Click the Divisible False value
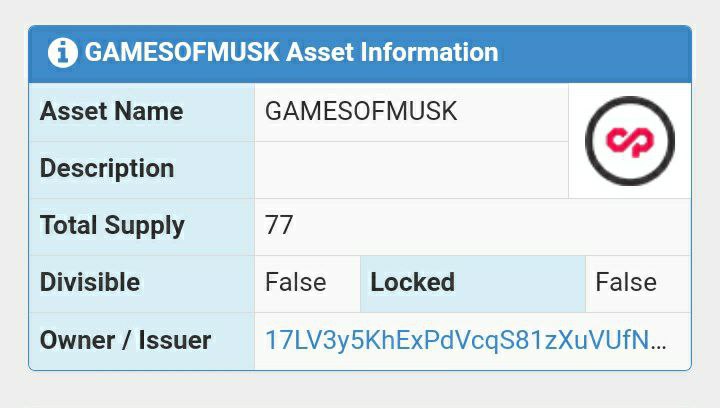Screen dimensions: 720x408 [x=295, y=282]
